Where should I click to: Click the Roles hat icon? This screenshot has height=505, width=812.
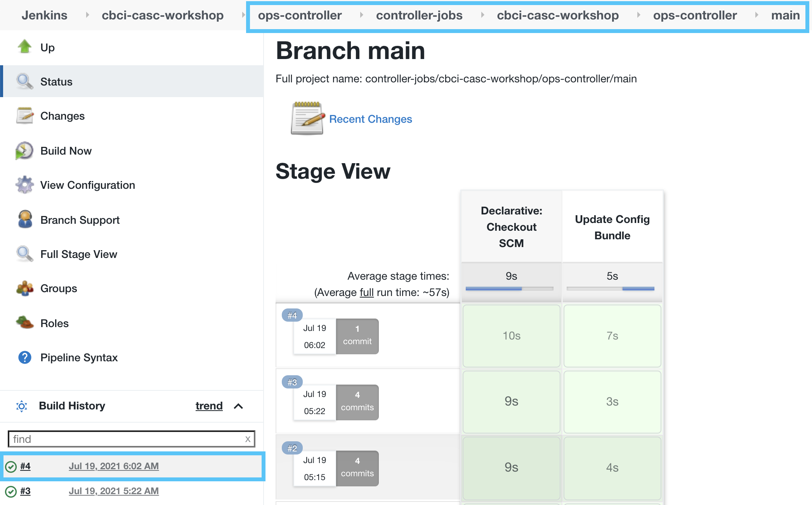click(x=24, y=323)
